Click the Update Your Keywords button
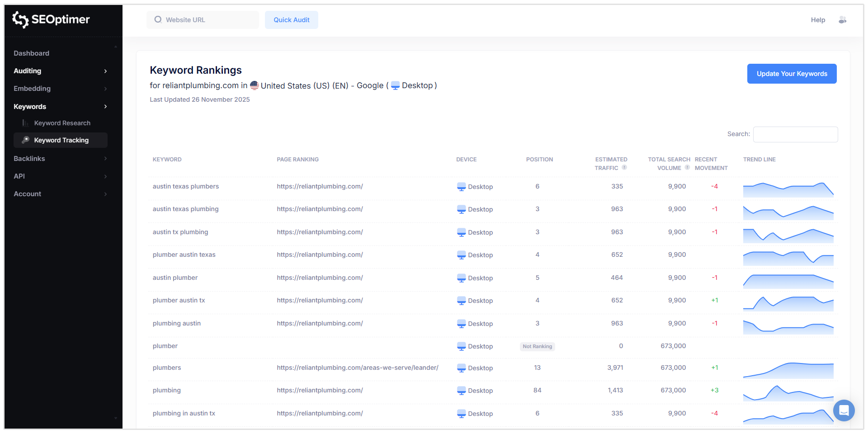The height and width of the screenshot is (434, 868). click(x=792, y=74)
